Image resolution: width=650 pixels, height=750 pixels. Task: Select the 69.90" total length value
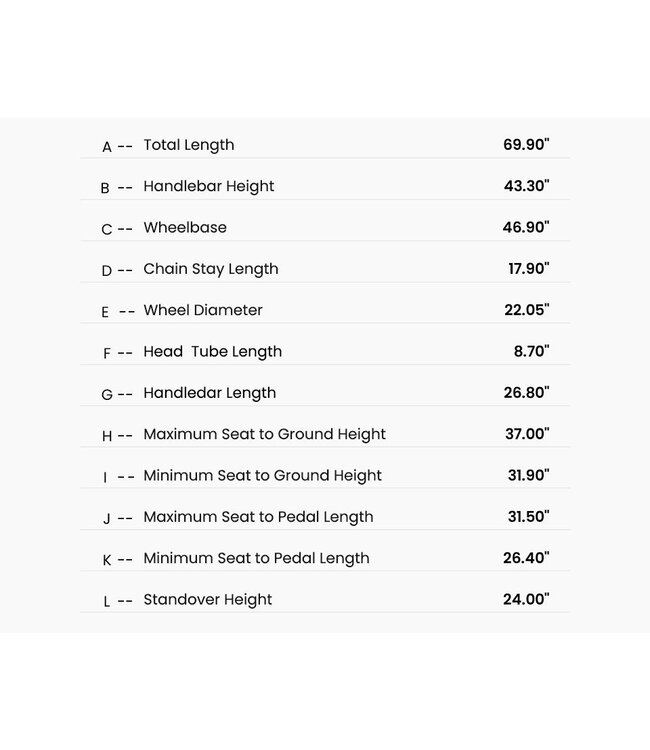(526, 145)
